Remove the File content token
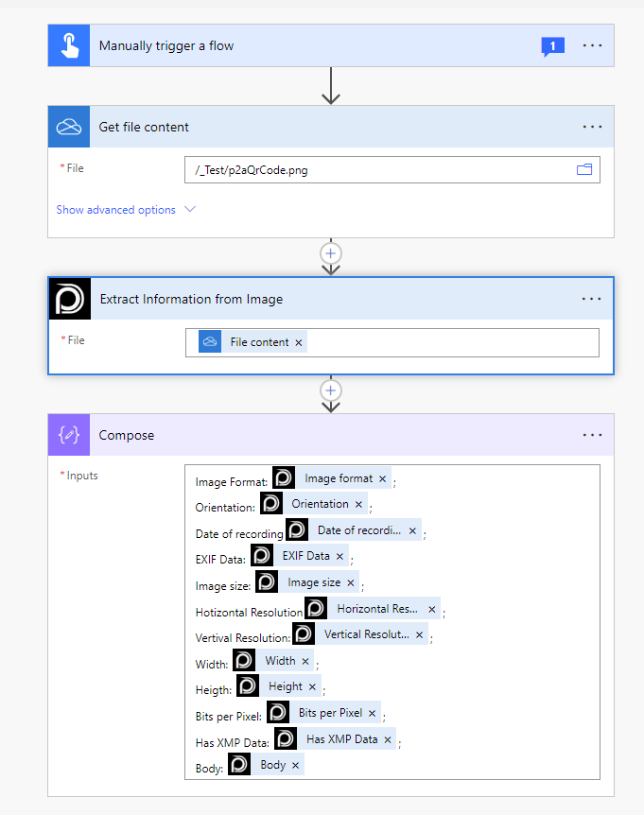The height and width of the screenshot is (815, 644). point(299,343)
